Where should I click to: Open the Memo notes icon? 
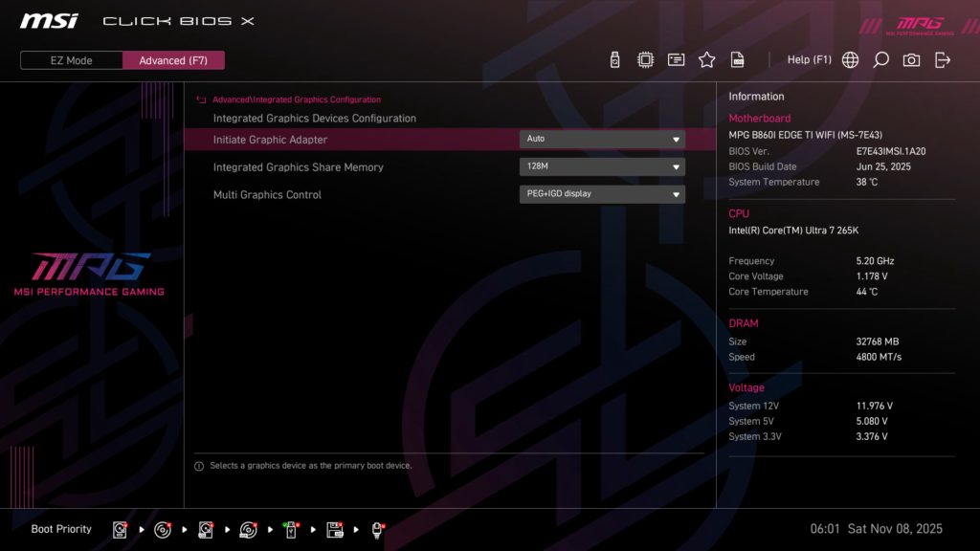pos(676,58)
